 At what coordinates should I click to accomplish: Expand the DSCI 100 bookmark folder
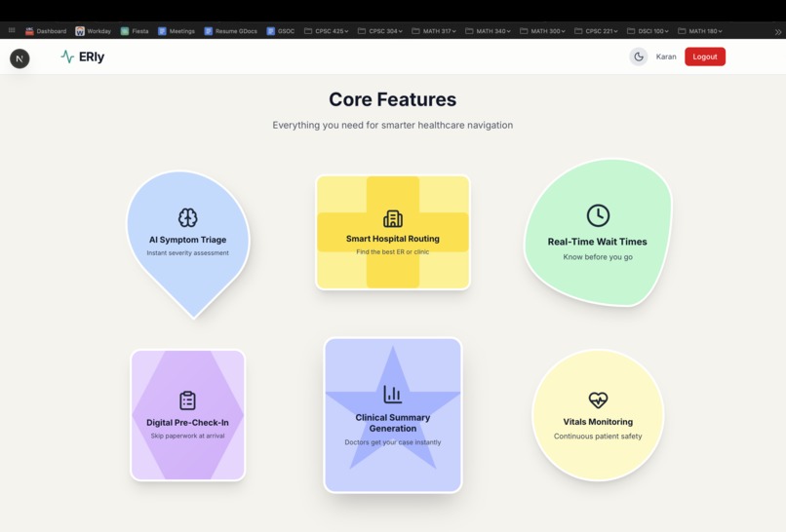[648, 31]
